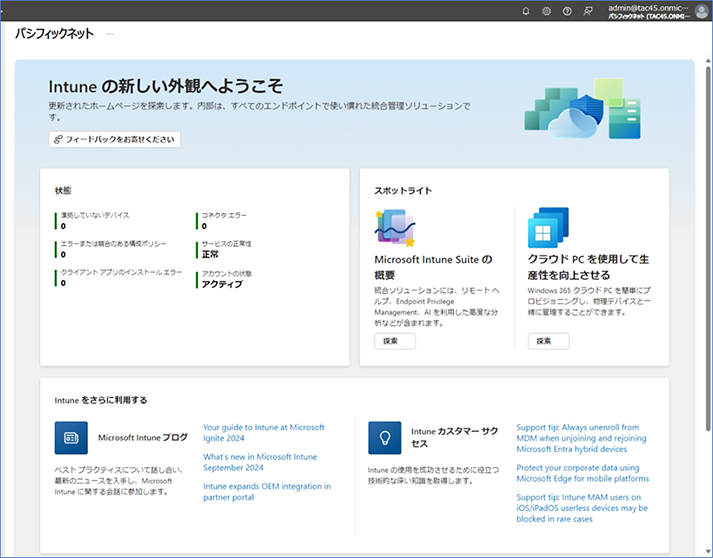Open the account avatar picture
Image resolution: width=713 pixels, height=558 pixels.
(702, 11)
